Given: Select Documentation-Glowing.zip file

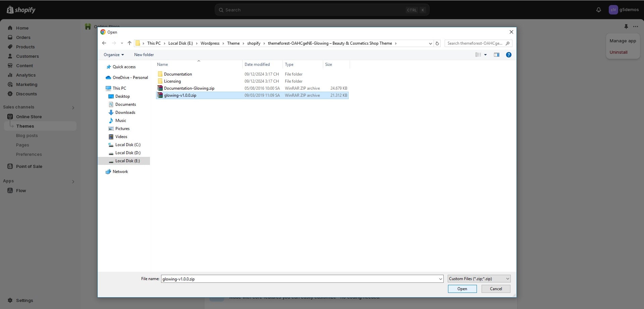Looking at the screenshot, I should [252, 88].
